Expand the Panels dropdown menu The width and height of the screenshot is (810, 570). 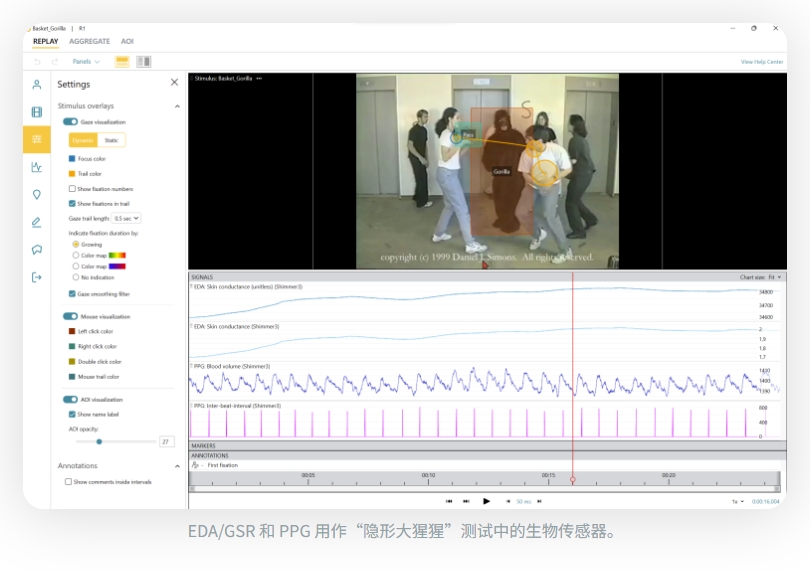point(86,62)
